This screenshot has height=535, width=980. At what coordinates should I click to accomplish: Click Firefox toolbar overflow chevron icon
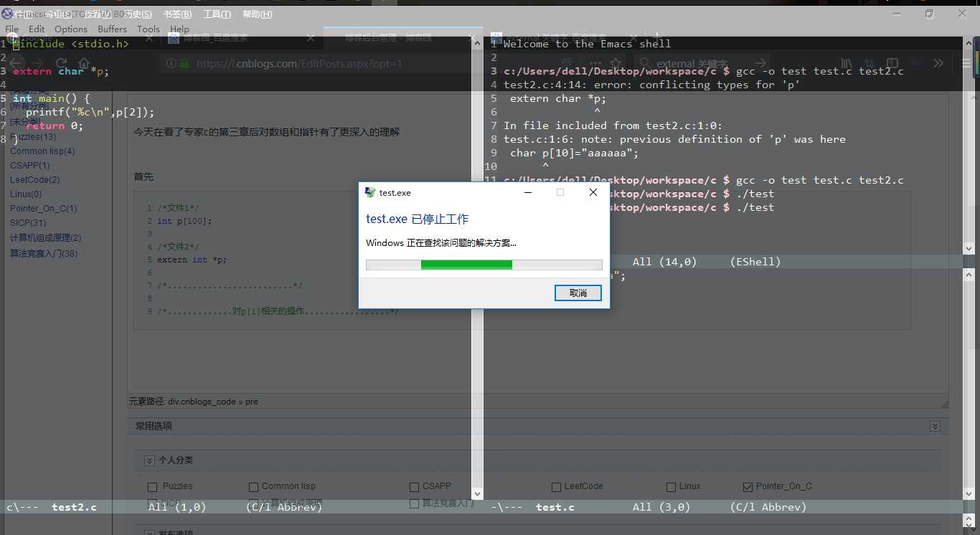pyautogui.click(x=938, y=63)
